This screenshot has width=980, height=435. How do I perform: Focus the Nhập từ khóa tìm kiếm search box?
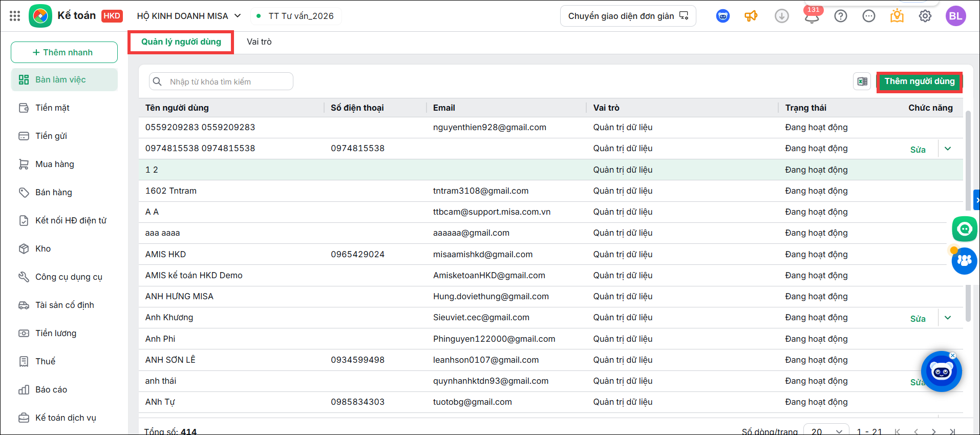click(221, 81)
